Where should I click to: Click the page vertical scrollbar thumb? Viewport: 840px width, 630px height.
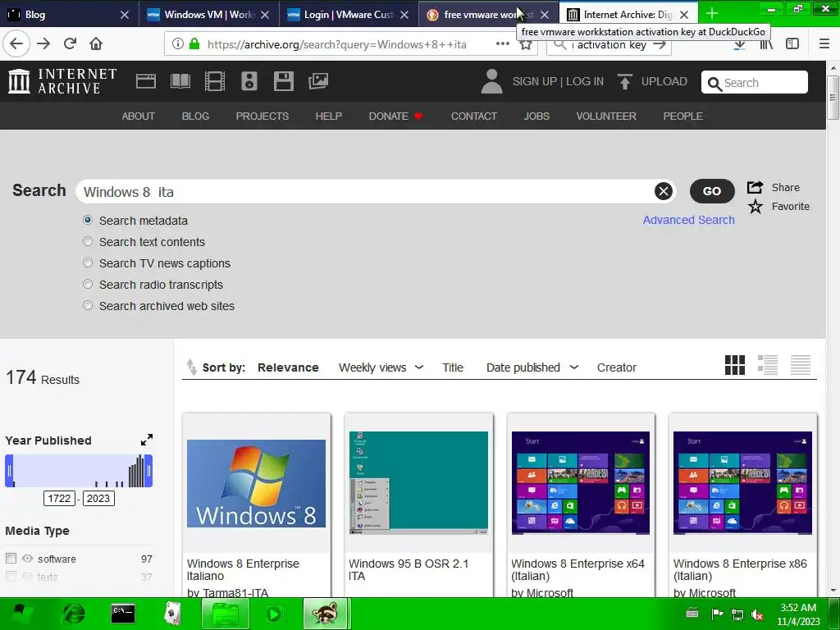[833, 98]
